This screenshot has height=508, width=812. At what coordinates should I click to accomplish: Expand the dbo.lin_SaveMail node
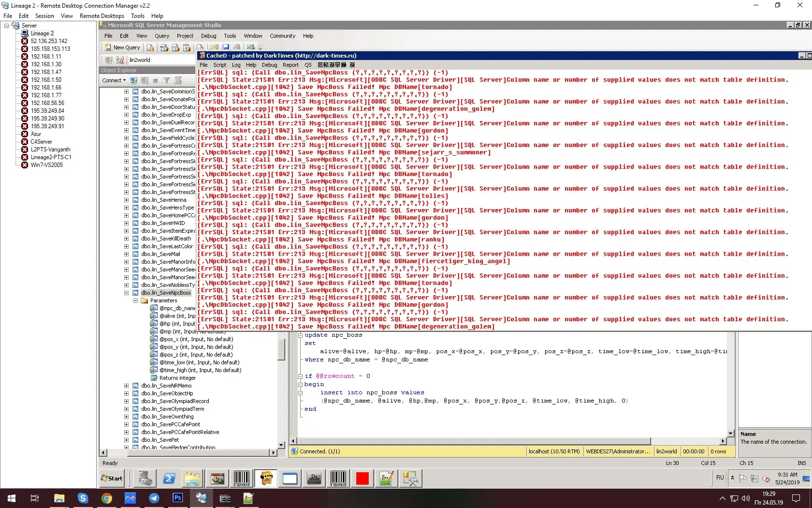coord(127,254)
